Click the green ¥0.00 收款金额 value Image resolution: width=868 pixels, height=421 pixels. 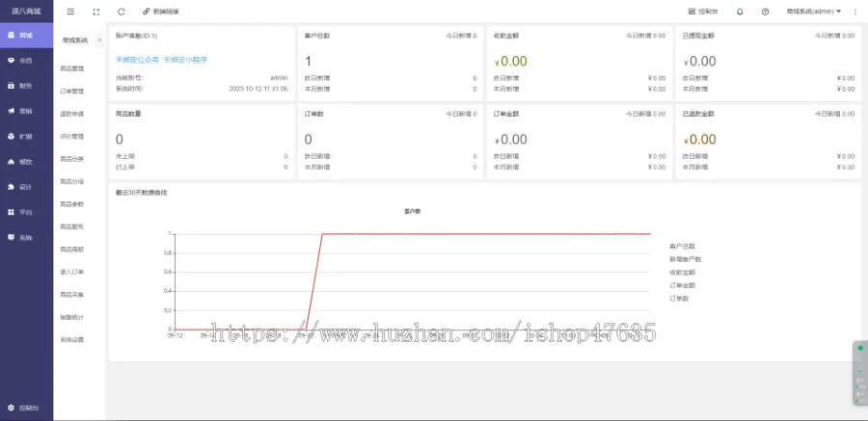coord(510,62)
